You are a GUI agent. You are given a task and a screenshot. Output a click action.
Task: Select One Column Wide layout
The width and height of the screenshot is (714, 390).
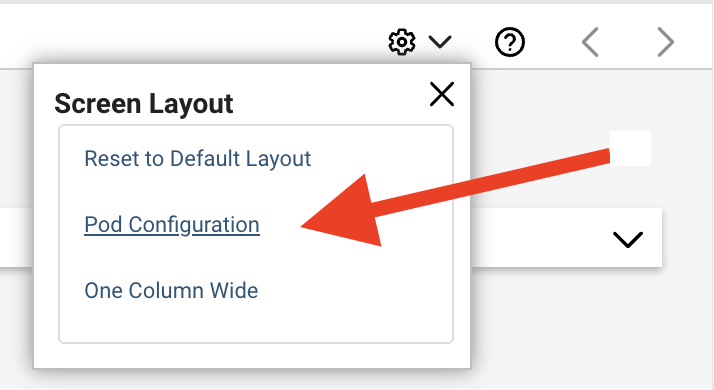click(x=171, y=291)
